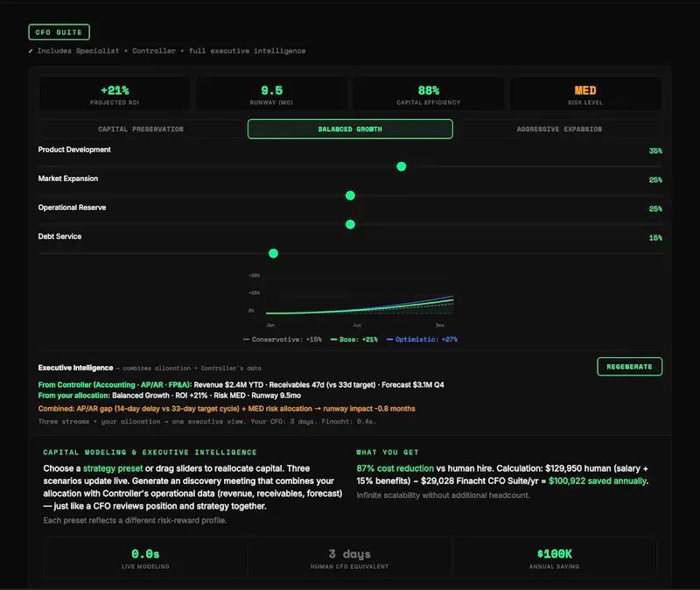Screen dimensions: 700x590
Task: Click the Infinite scalability note
Action: click(443, 495)
